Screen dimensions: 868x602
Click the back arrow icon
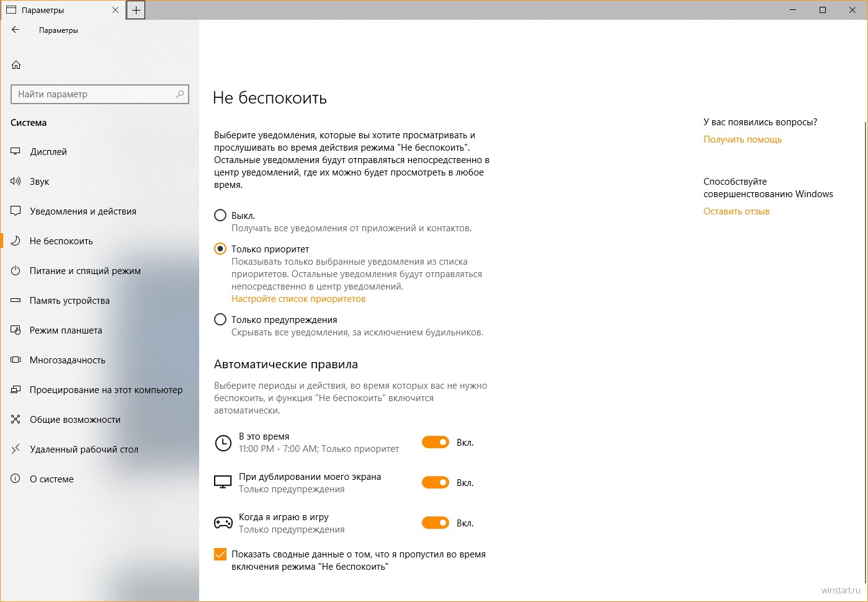tap(16, 30)
